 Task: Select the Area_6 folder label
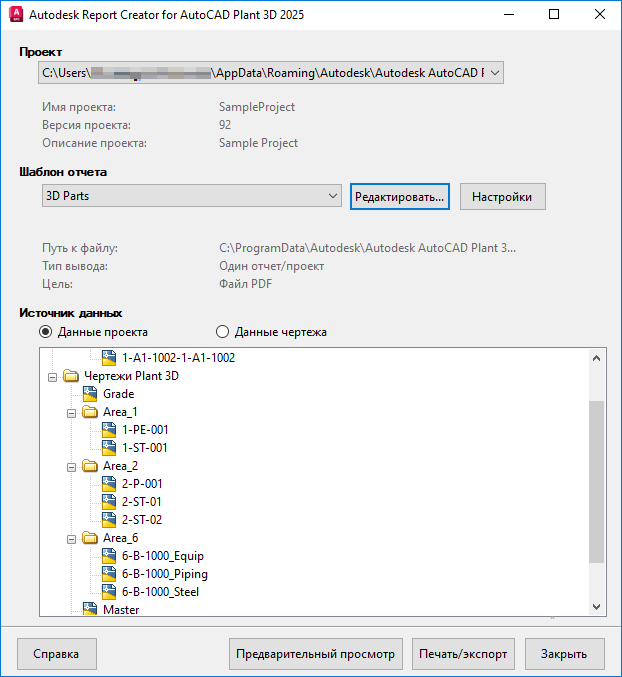coord(120,538)
